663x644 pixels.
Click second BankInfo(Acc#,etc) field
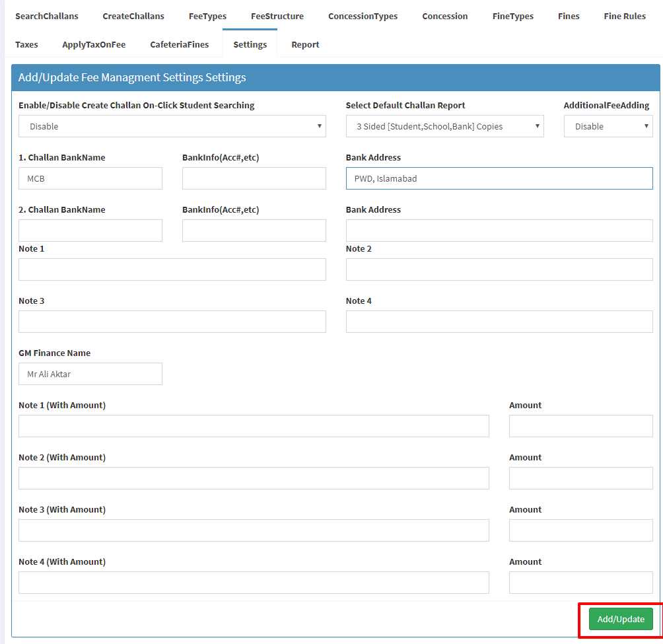[x=254, y=231]
